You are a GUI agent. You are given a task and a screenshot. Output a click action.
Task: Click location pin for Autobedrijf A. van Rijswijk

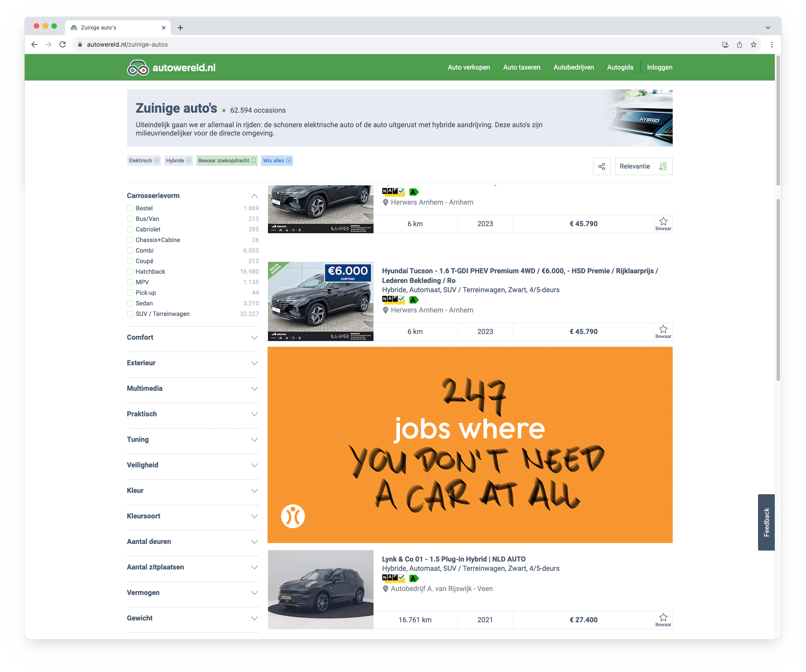[x=385, y=589]
